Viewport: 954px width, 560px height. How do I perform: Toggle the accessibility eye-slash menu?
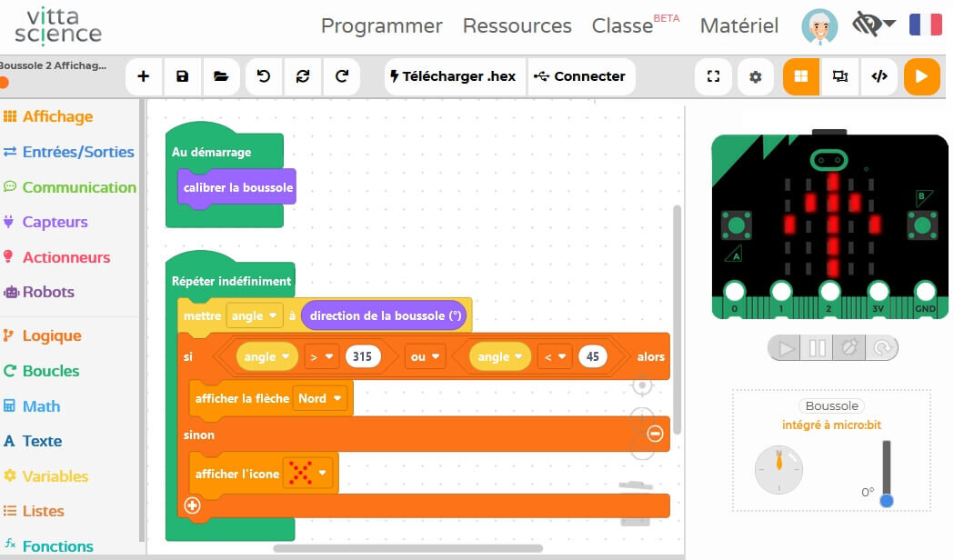coord(873,25)
